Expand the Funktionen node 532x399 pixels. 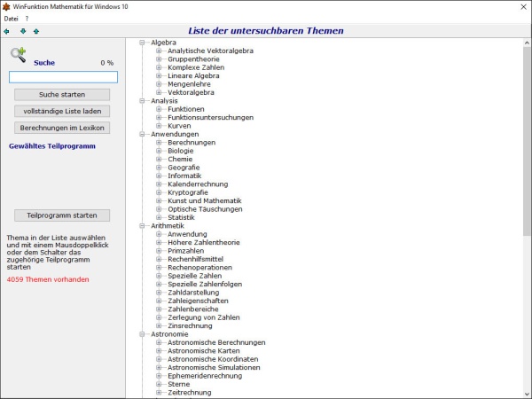(x=159, y=109)
